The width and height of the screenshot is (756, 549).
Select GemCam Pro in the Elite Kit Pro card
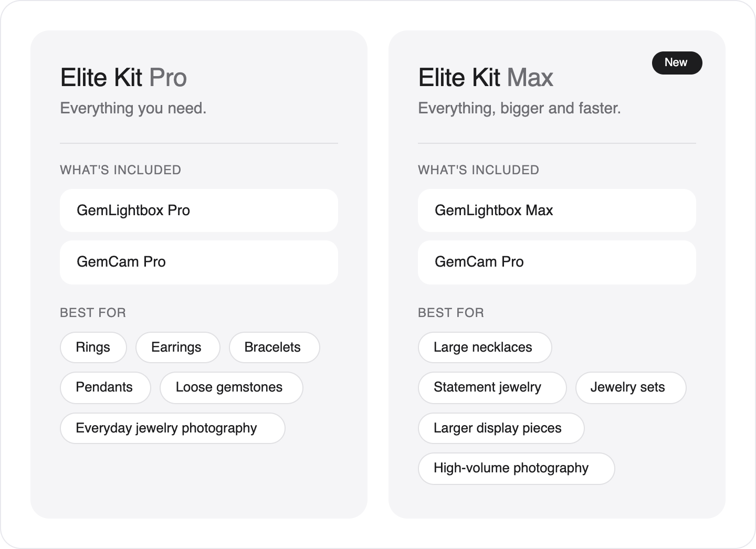(199, 262)
